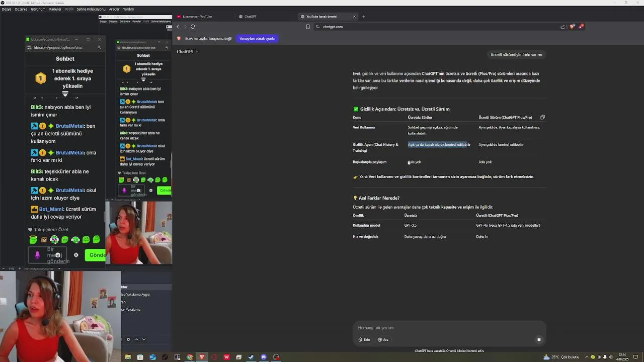Image resolution: width=644 pixels, height=362 pixels.
Task: Open site settings icon in Kick popout
Action: [29, 47]
